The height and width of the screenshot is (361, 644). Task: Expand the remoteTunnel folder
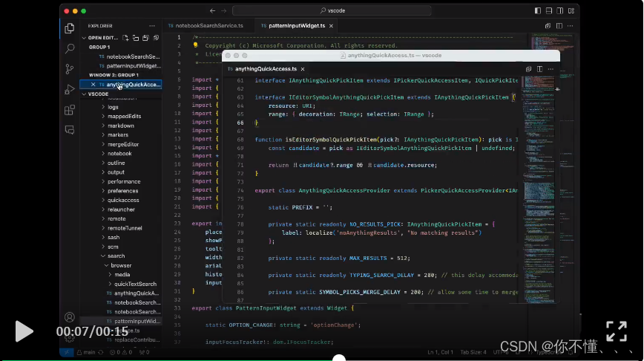coord(103,228)
